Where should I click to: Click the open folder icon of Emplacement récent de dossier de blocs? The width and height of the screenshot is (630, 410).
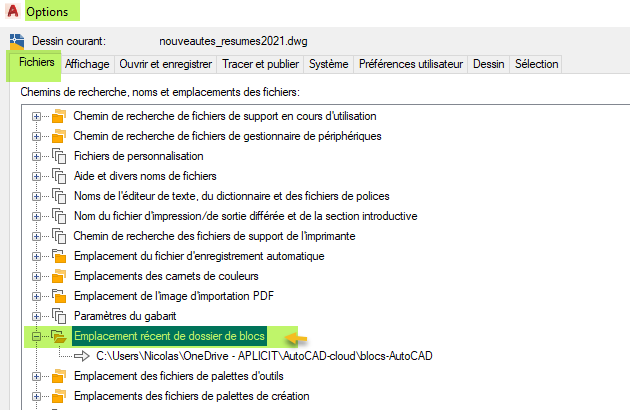pyautogui.click(x=58, y=336)
